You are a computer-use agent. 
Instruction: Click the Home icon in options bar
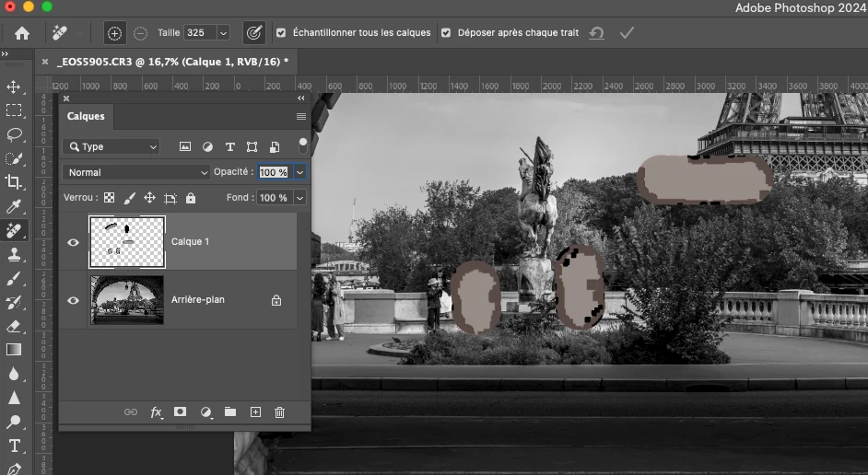click(22, 33)
